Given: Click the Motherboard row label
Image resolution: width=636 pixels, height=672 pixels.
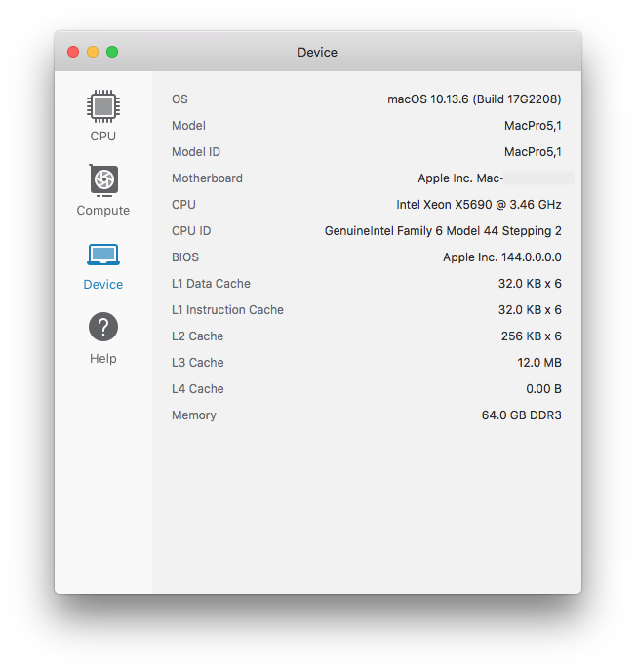Looking at the screenshot, I should (207, 178).
